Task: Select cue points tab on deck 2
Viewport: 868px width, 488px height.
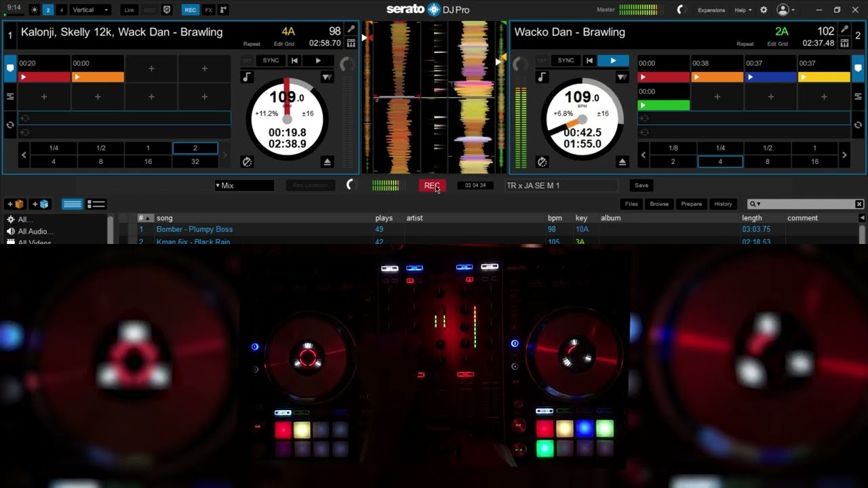Action: coord(858,68)
